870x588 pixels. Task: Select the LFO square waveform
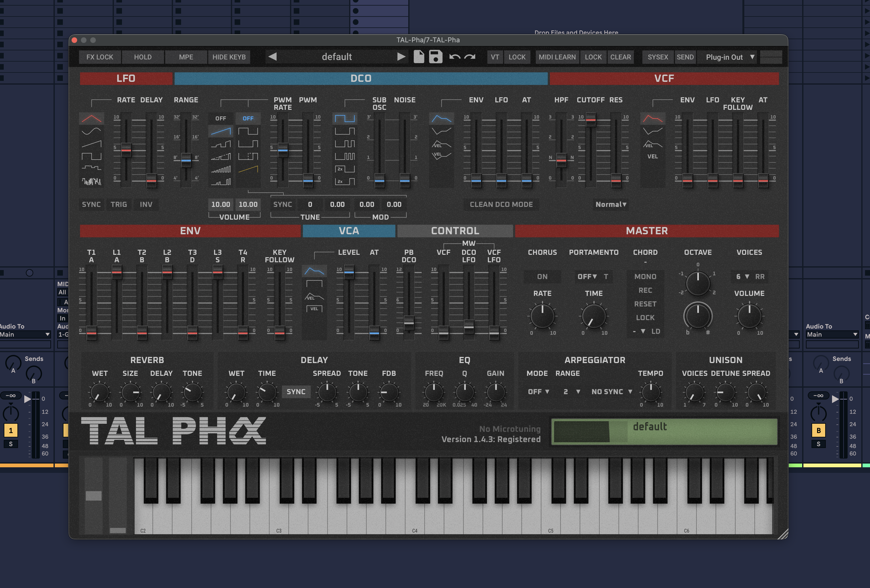coord(91,156)
